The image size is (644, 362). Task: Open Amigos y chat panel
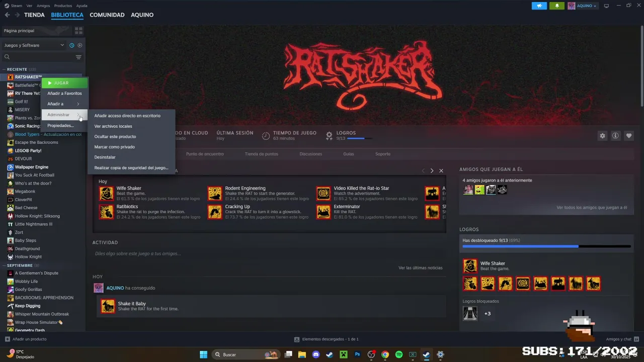[x=622, y=339]
